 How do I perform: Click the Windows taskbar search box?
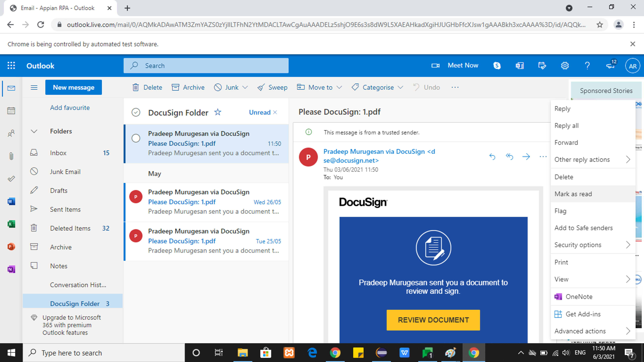coord(104,353)
